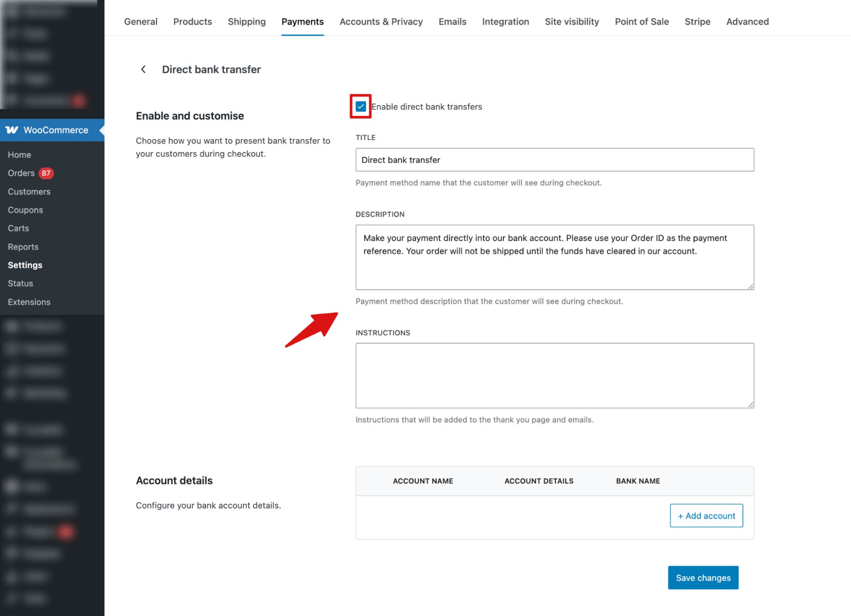
Task: Go to Status in the sidebar
Action: point(20,283)
